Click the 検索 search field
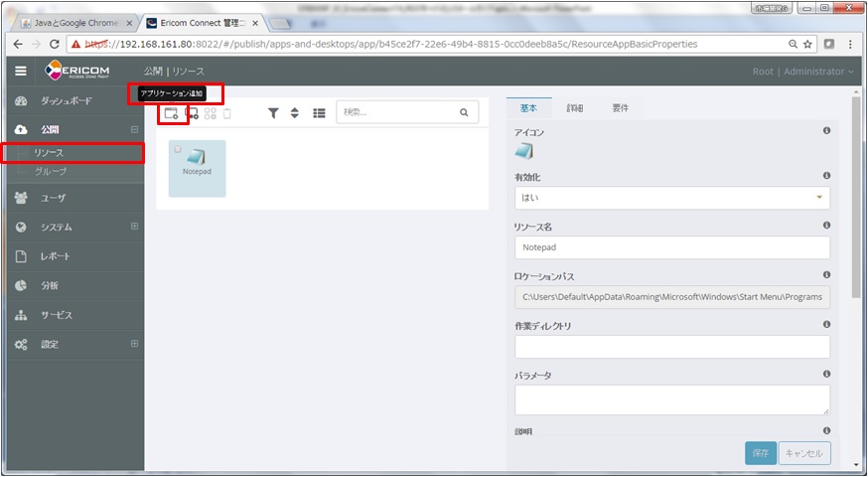This screenshot has height=477, width=868. pos(397,113)
